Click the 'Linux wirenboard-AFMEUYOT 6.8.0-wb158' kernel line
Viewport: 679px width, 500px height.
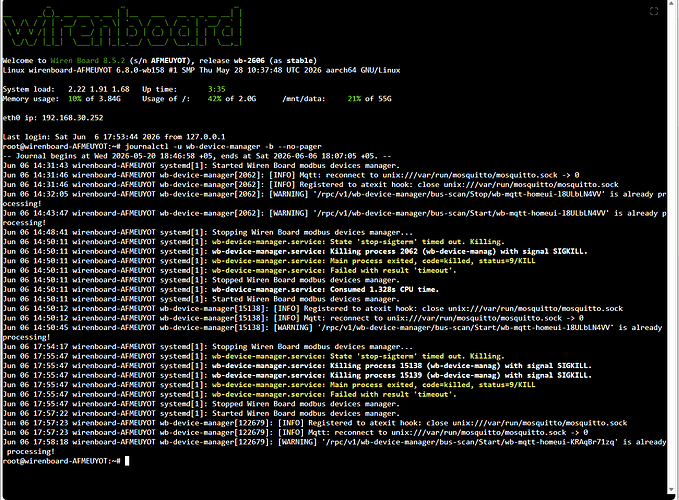pyautogui.click(x=201, y=70)
